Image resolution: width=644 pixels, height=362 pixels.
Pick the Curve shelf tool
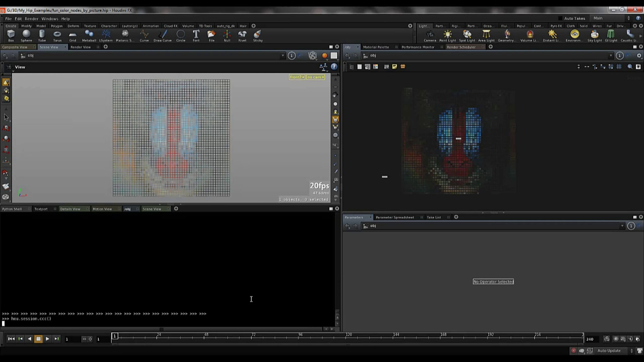144,36
